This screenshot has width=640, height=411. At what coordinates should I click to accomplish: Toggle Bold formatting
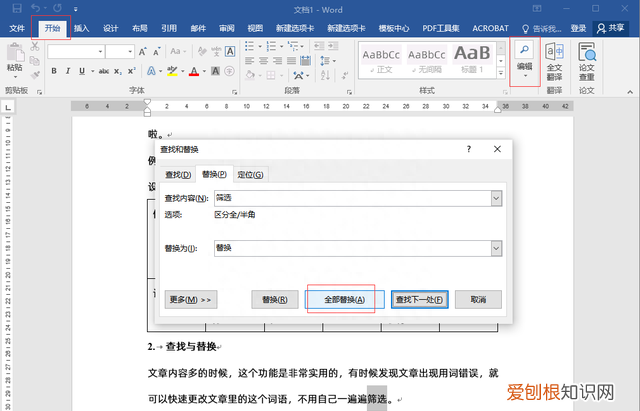pos(54,71)
